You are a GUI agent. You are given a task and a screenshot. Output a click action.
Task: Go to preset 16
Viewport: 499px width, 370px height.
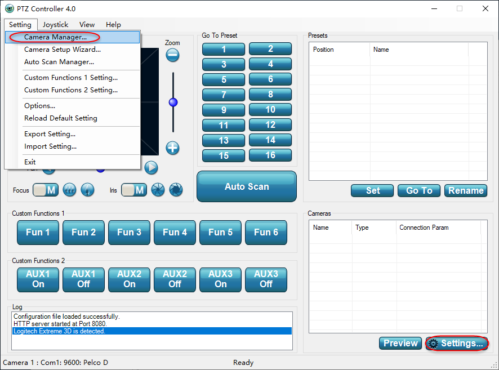(x=270, y=155)
